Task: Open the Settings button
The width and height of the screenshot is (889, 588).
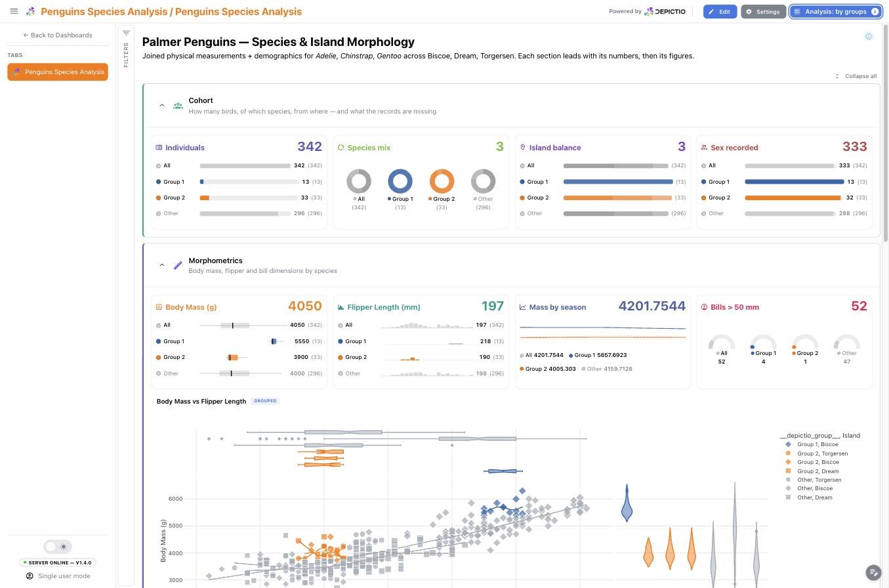Action: pyautogui.click(x=763, y=12)
